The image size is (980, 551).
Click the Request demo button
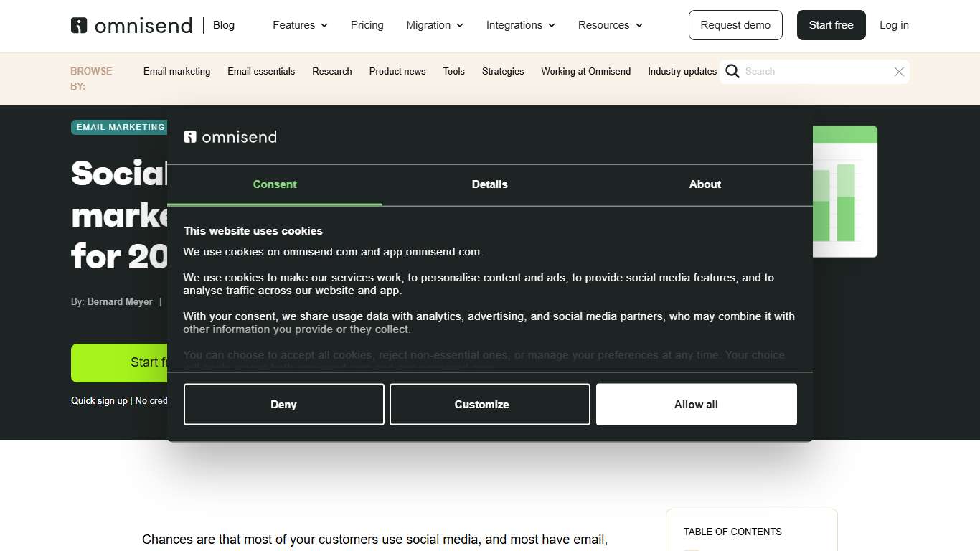735,25
